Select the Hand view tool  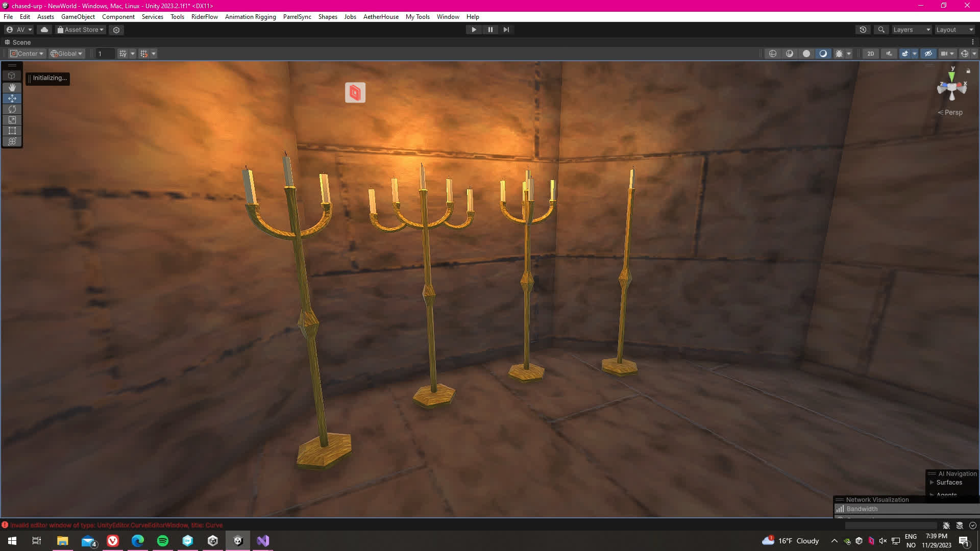tap(12, 88)
